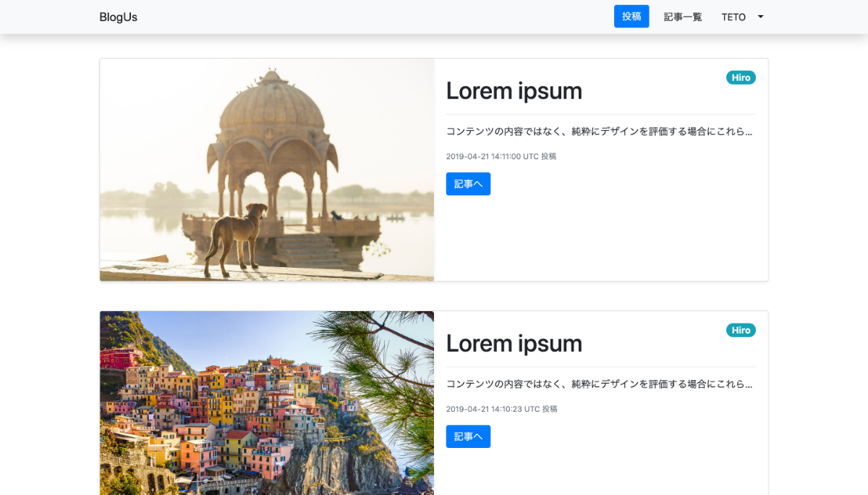Image resolution: width=868 pixels, height=495 pixels.
Task: Open first article via 記事へ button
Action: tap(468, 184)
